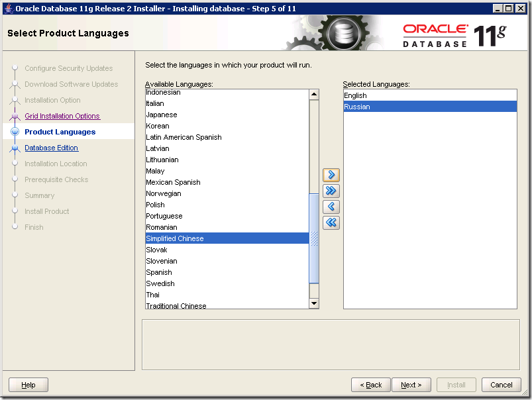The height and width of the screenshot is (400, 532).
Task: Select Swedish in available languages
Action: tap(227, 283)
